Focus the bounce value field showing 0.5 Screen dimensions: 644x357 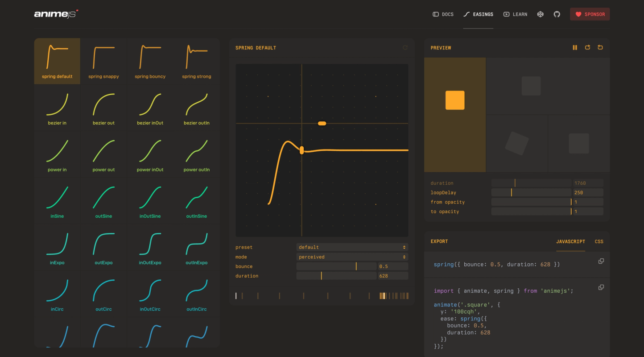click(392, 266)
